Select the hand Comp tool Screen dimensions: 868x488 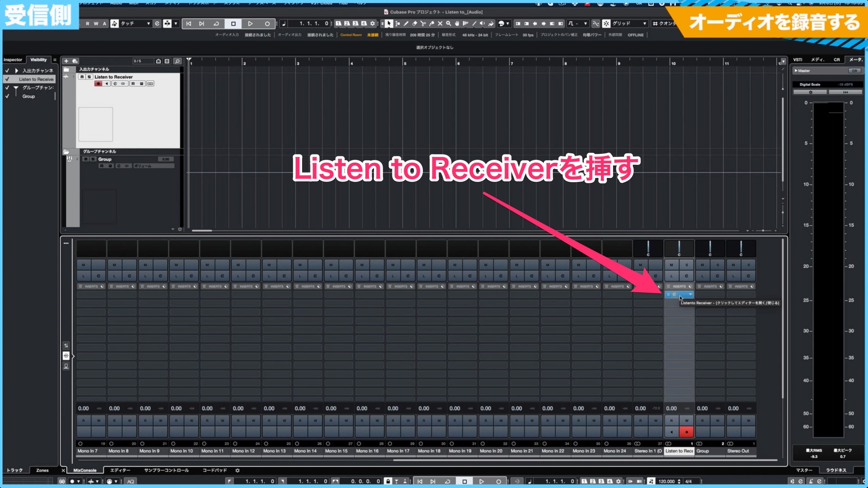point(457,23)
